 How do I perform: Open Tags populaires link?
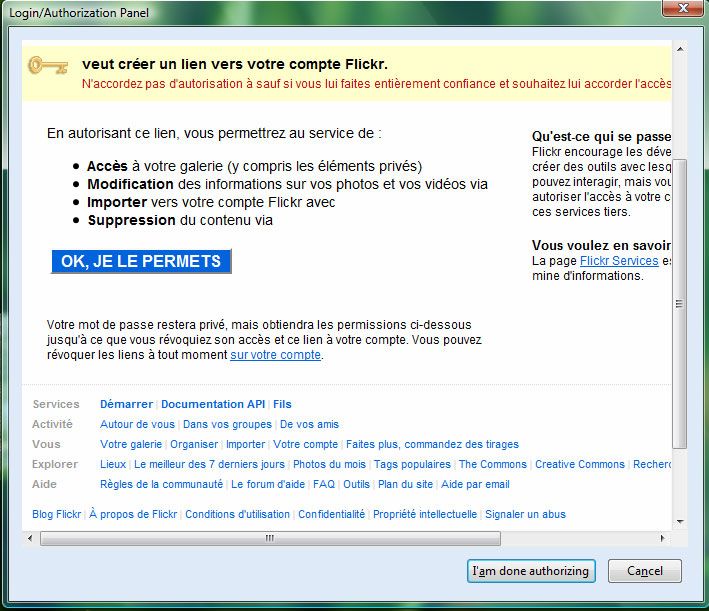[412, 464]
